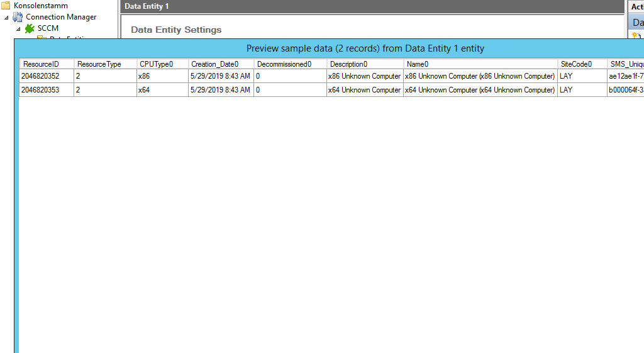Click the Description0 column header

[348, 64]
